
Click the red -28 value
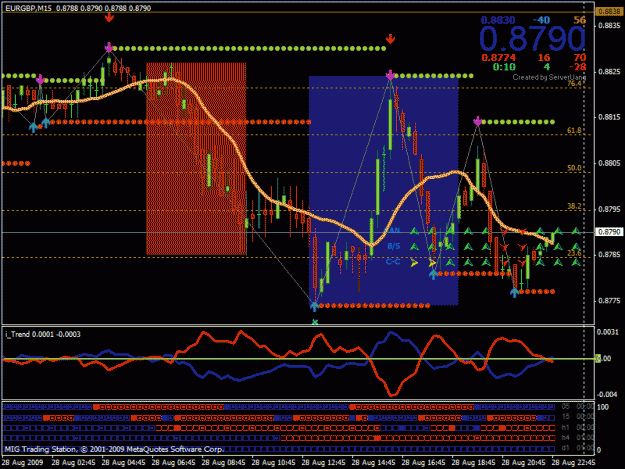[x=578, y=67]
